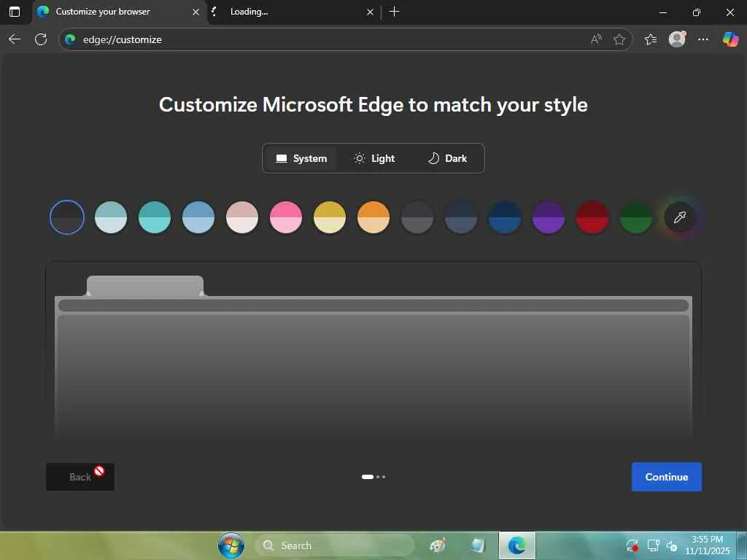Add page to favorites with star icon

619,39
